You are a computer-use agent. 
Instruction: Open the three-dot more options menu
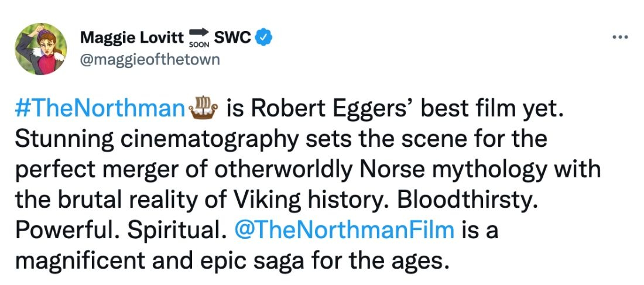pos(620,37)
